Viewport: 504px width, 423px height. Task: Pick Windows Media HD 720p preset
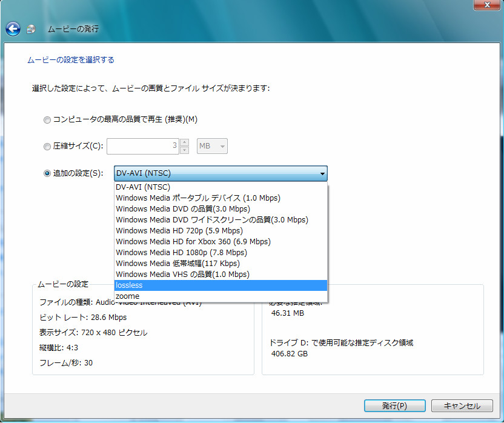tap(179, 231)
